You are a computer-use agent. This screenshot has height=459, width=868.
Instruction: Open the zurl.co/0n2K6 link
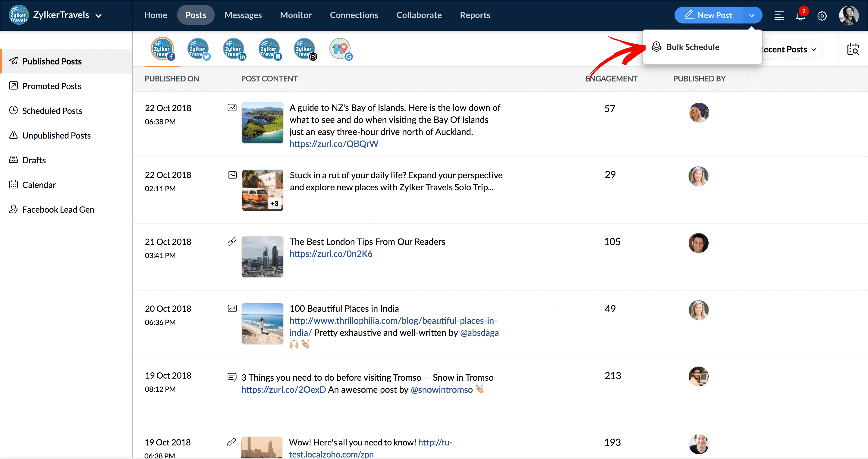point(331,254)
